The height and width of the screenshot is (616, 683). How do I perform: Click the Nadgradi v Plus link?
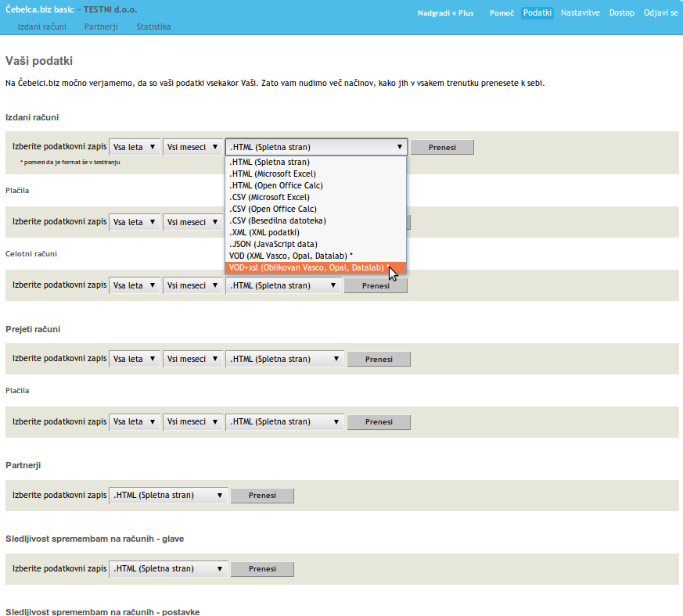445,13
